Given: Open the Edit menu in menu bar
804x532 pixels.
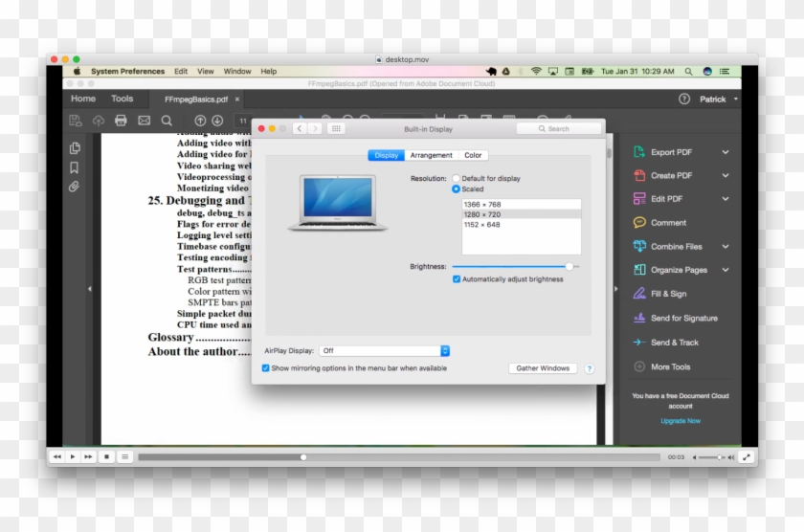Looking at the screenshot, I should 181,71.
